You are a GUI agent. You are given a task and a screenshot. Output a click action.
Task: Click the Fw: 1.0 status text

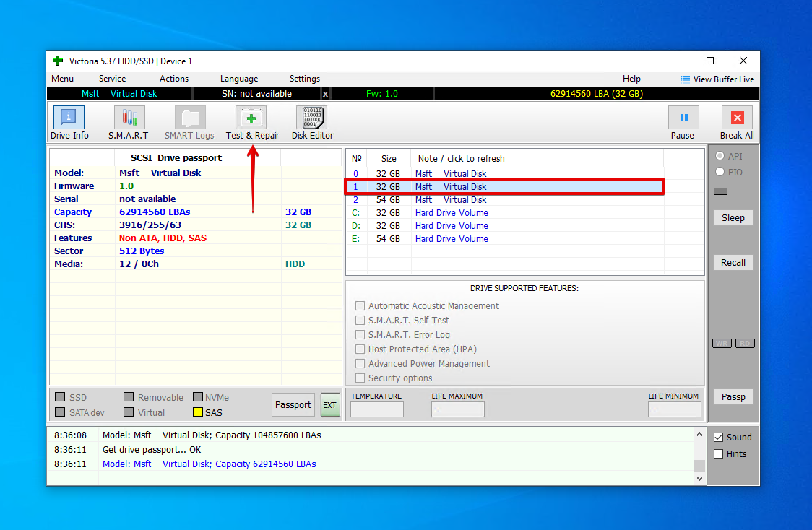[x=382, y=94]
